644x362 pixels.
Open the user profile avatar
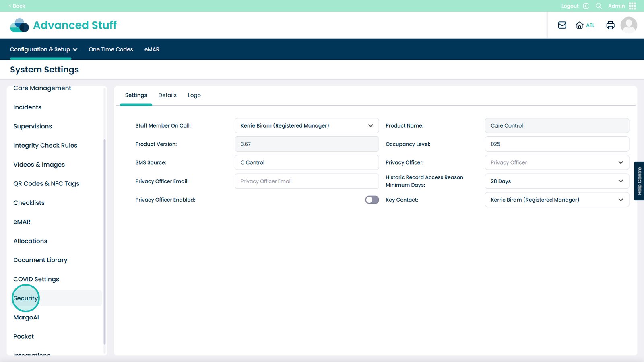[x=628, y=25]
